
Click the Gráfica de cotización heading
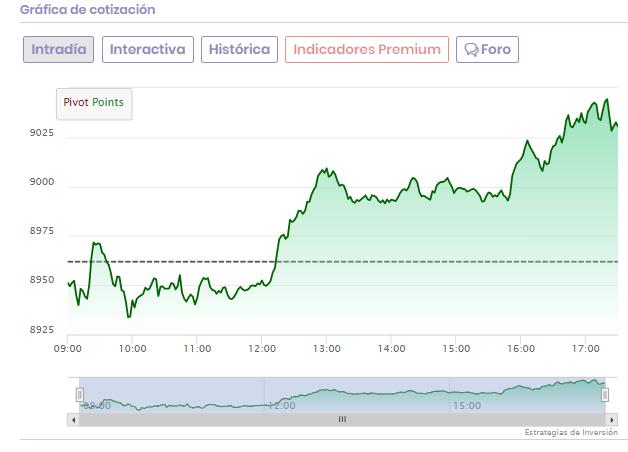[88, 9]
